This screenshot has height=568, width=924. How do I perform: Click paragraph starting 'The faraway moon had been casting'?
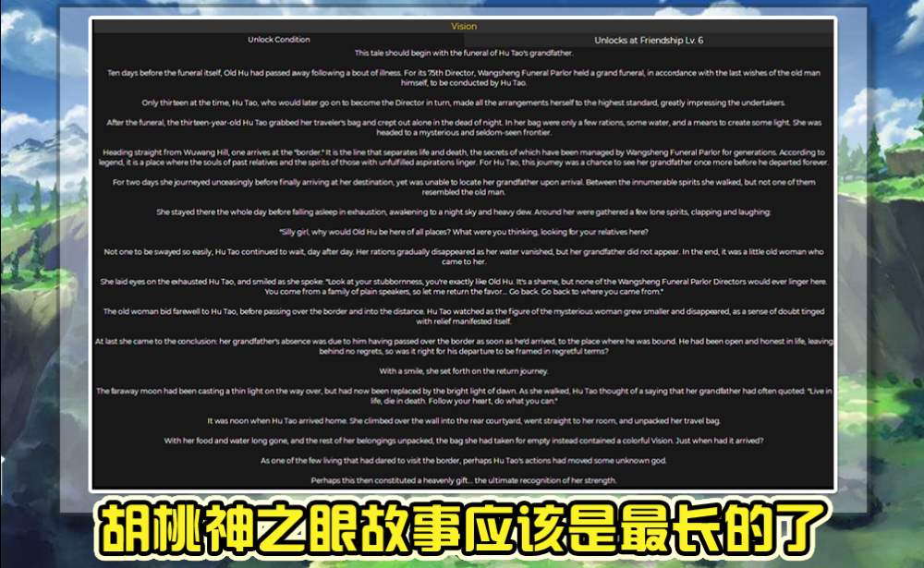click(464, 396)
